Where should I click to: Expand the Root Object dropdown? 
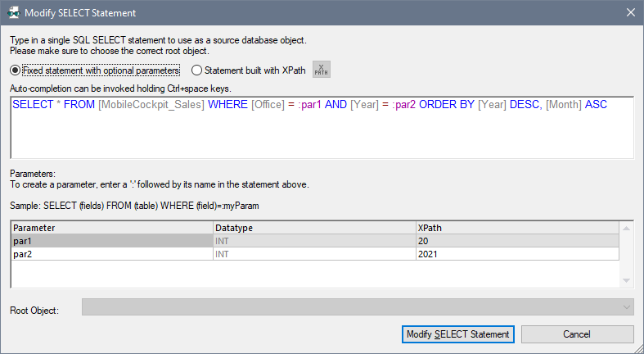tap(627, 307)
